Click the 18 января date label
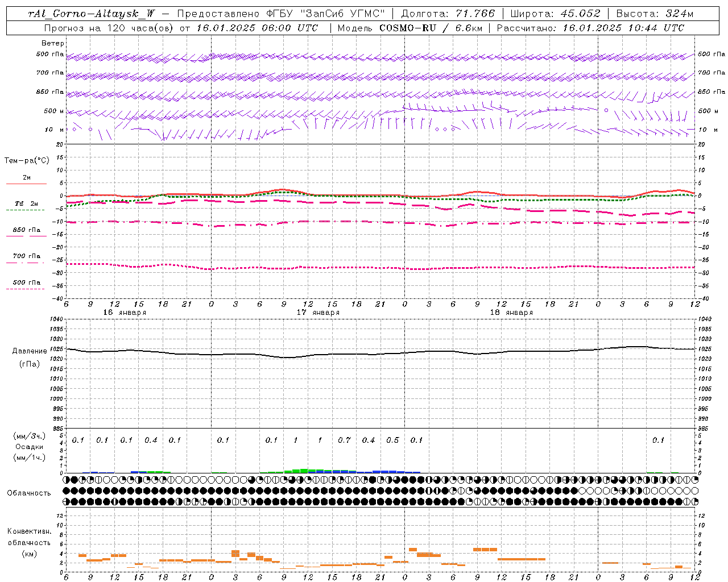The width and height of the screenshot is (728, 582). click(x=511, y=313)
